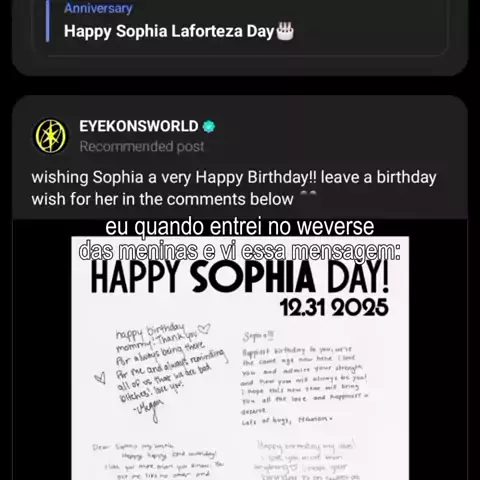The height and width of the screenshot is (480, 480).
Task: Tap caption 'das meninas e vi essa mensagem'
Action: click(x=240, y=251)
